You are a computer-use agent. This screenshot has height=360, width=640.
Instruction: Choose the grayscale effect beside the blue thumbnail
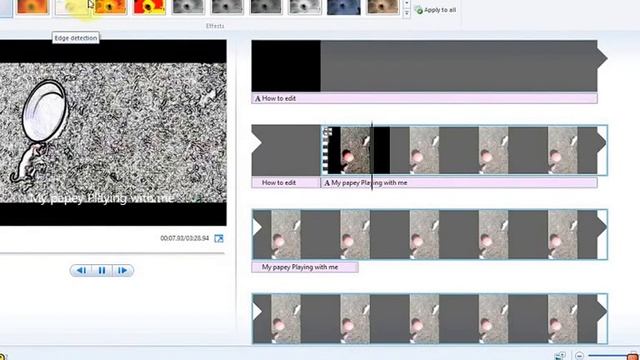[304, 7]
